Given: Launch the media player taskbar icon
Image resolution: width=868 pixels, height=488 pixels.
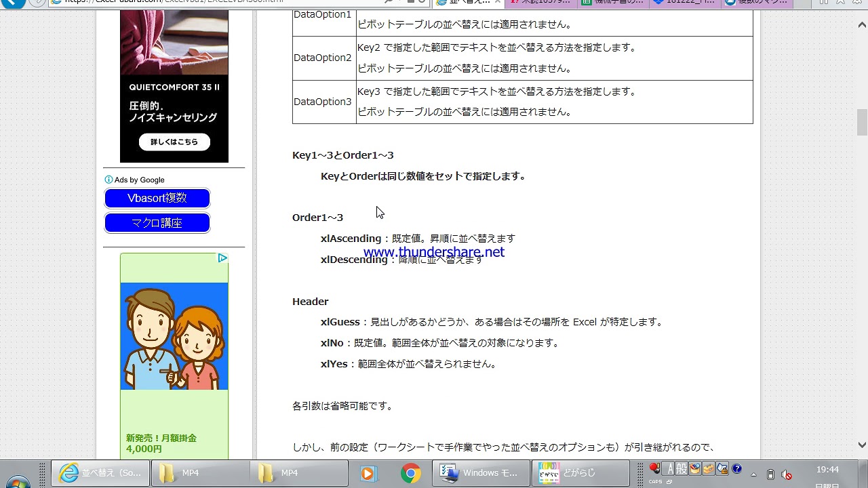Looking at the screenshot, I should 368,473.
